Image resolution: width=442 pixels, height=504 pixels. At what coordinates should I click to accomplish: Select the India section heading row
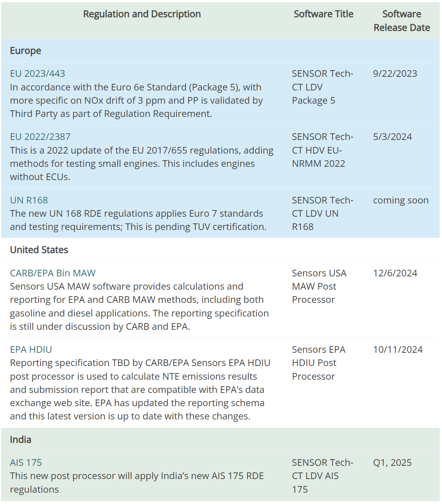[x=21, y=440]
